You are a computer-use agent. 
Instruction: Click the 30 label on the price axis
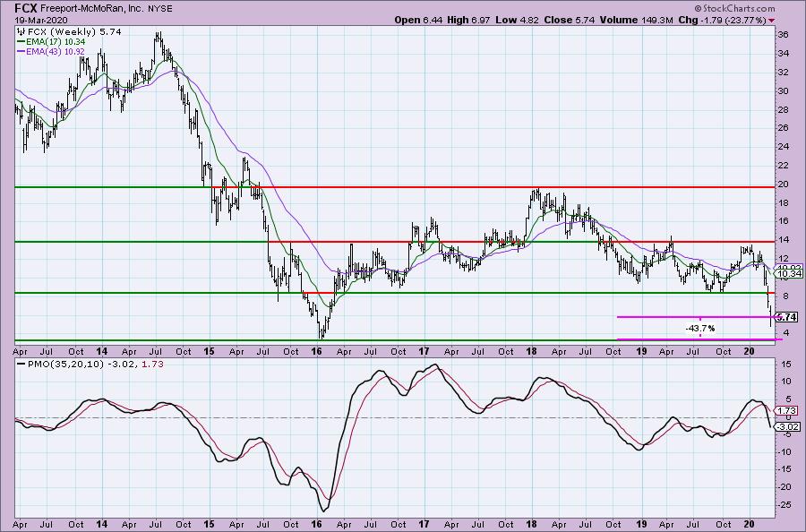783,91
